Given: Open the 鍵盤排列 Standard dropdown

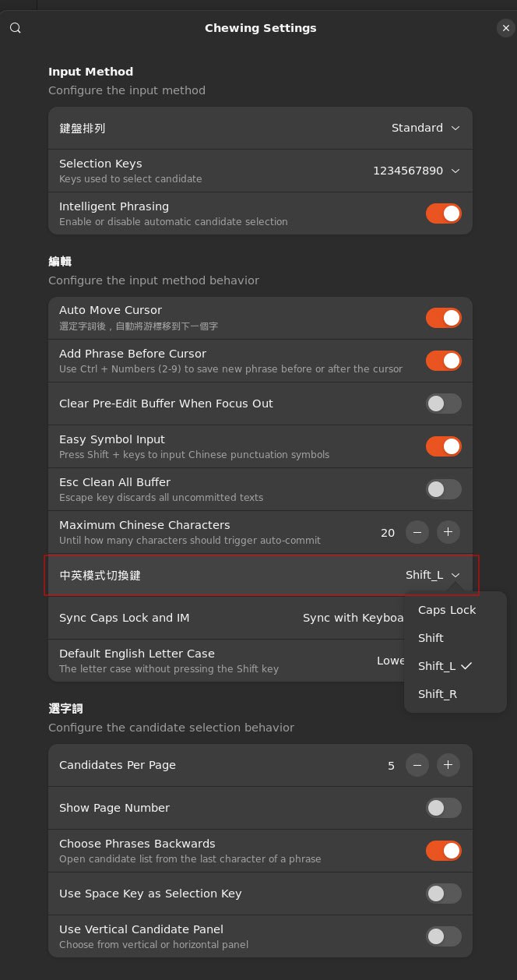Looking at the screenshot, I should click(x=425, y=128).
